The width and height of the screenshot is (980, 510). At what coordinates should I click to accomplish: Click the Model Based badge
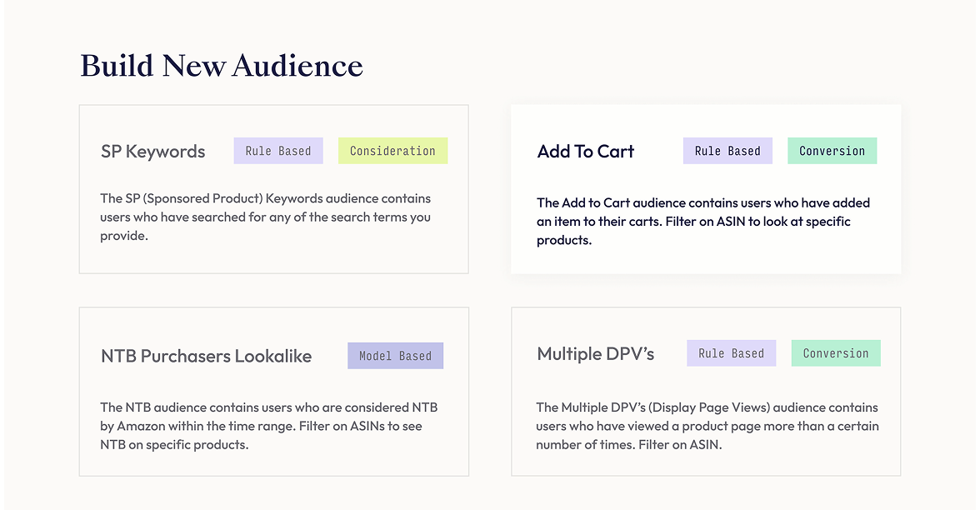395,355
